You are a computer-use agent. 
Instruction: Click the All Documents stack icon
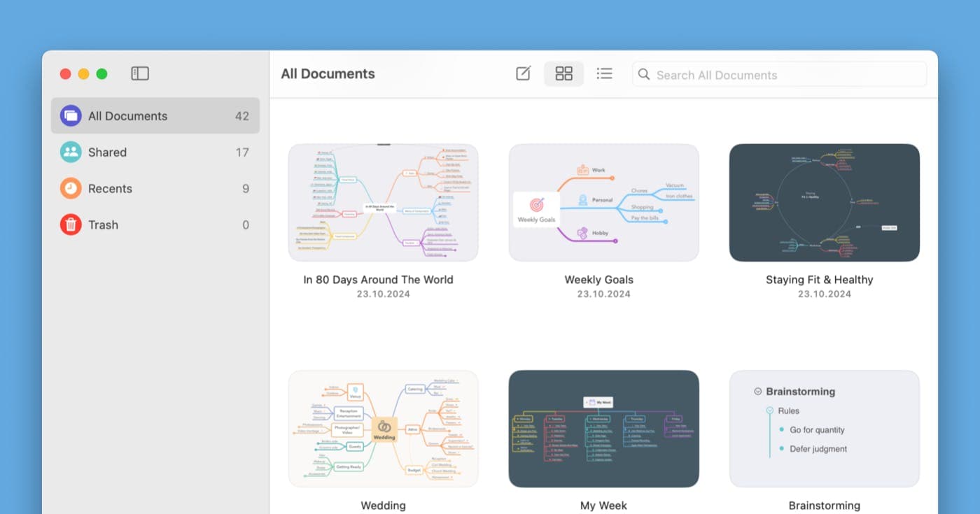click(70, 115)
